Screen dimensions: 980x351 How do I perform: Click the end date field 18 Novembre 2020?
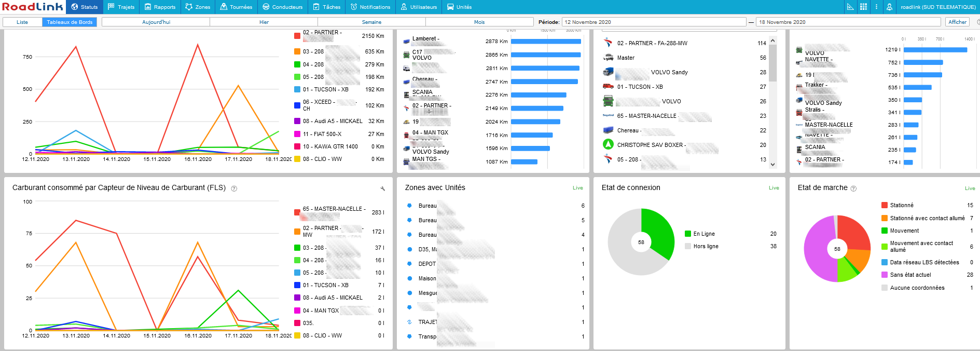pos(848,22)
